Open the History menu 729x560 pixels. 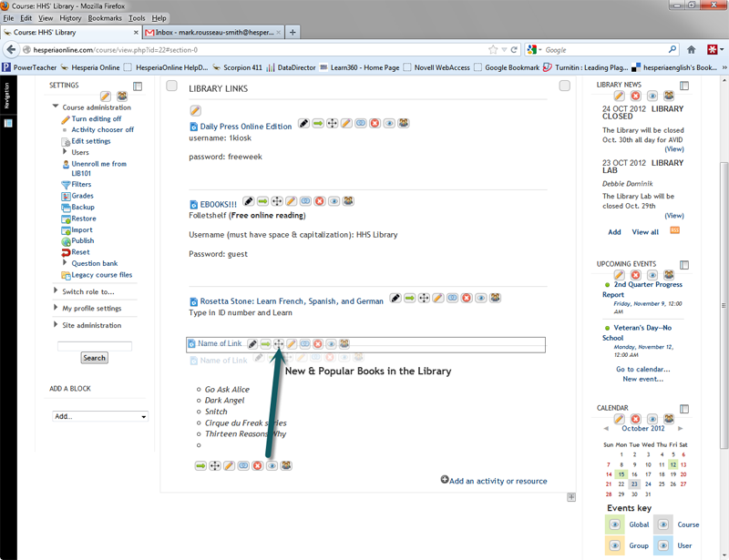tap(70, 18)
